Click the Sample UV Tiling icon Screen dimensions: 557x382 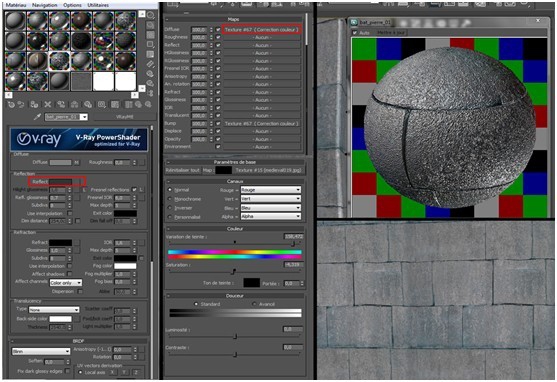pyautogui.click(x=151, y=44)
